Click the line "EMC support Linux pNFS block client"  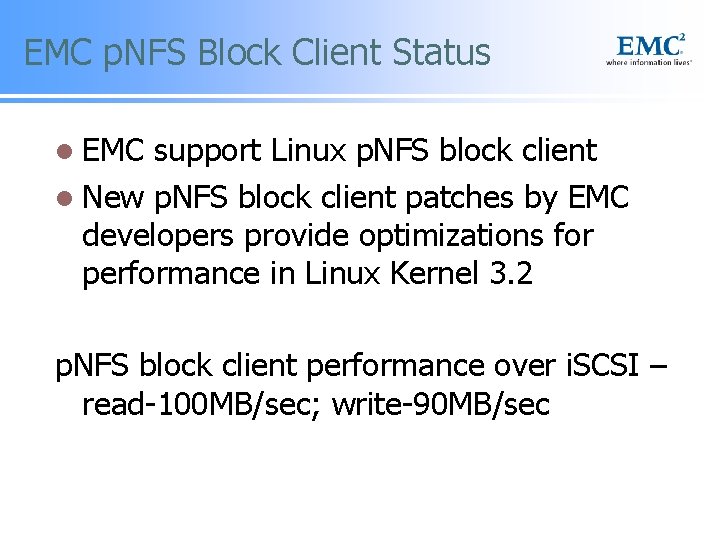click(x=339, y=151)
